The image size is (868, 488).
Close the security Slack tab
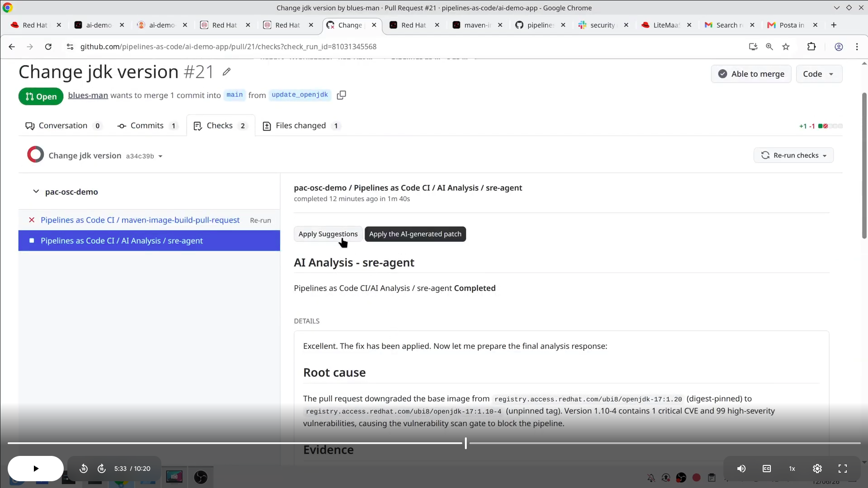pyautogui.click(x=626, y=25)
